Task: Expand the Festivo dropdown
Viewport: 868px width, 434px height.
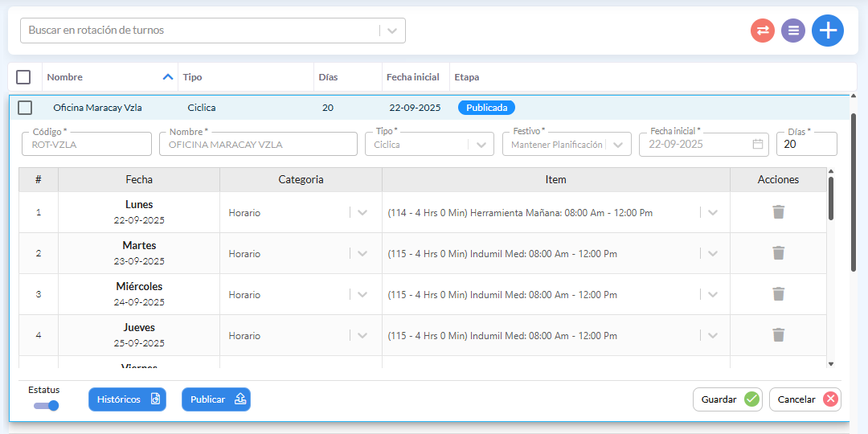Action: click(617, 145)
